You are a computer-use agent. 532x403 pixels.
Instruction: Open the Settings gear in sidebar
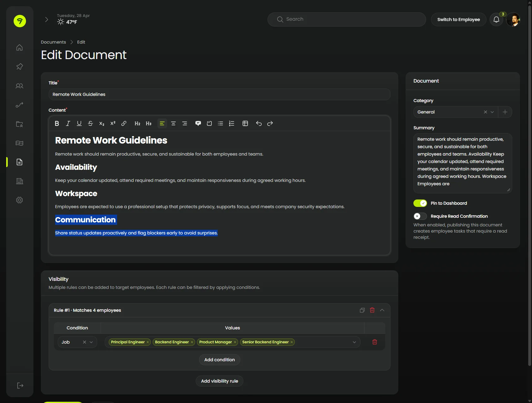tap(20, 200)
